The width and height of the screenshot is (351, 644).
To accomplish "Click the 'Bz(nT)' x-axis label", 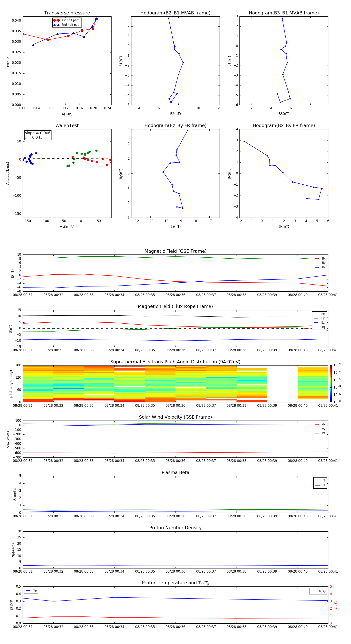I will click(175, 227).
